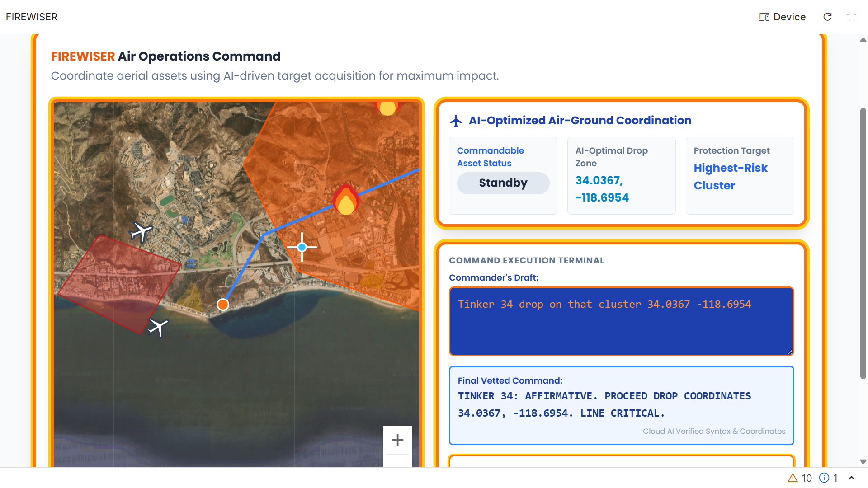Click the page vertical scrollbar thumb
Screen dimensions: 868x488
coord(863,244)
